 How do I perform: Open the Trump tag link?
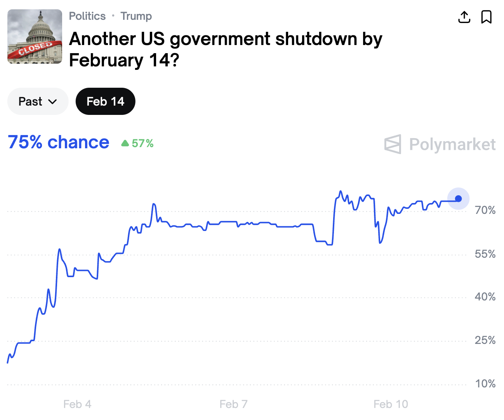point(136,16)
